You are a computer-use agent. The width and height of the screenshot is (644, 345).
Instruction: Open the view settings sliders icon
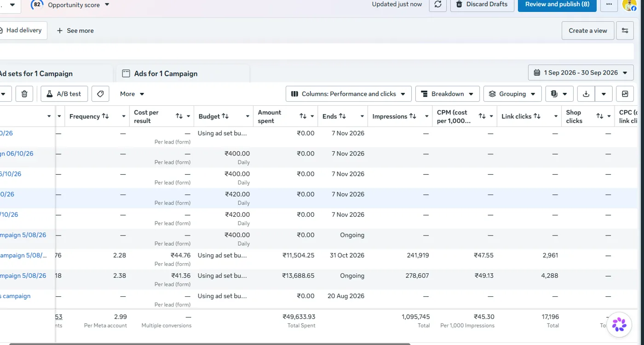(625, 30)
